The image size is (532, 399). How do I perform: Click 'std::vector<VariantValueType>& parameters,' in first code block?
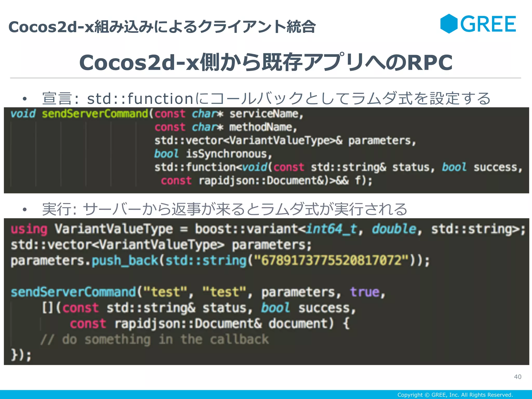[x=285, y=141]
